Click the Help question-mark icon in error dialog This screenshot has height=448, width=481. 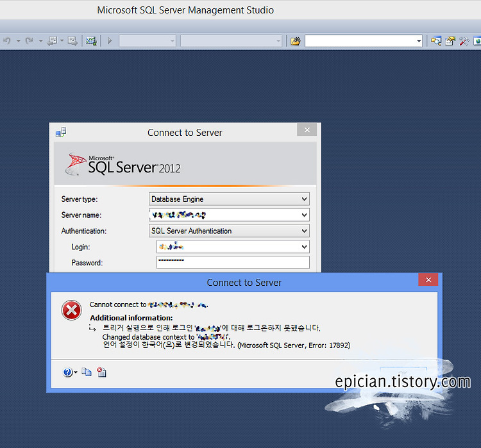tap(67, 372)
